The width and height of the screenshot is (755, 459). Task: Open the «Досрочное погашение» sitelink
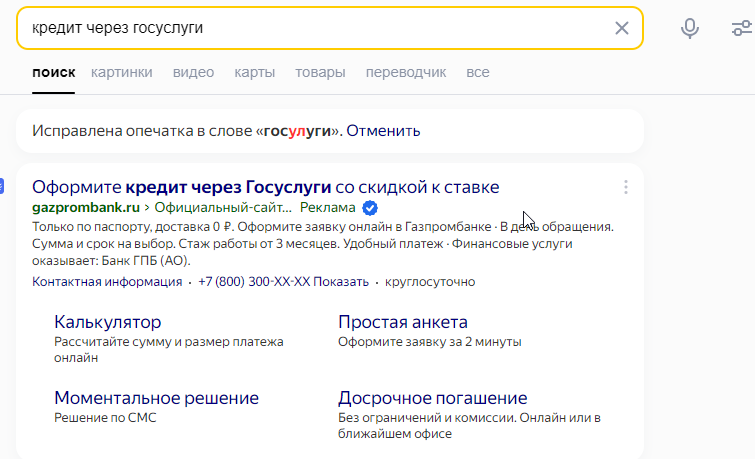432,398
